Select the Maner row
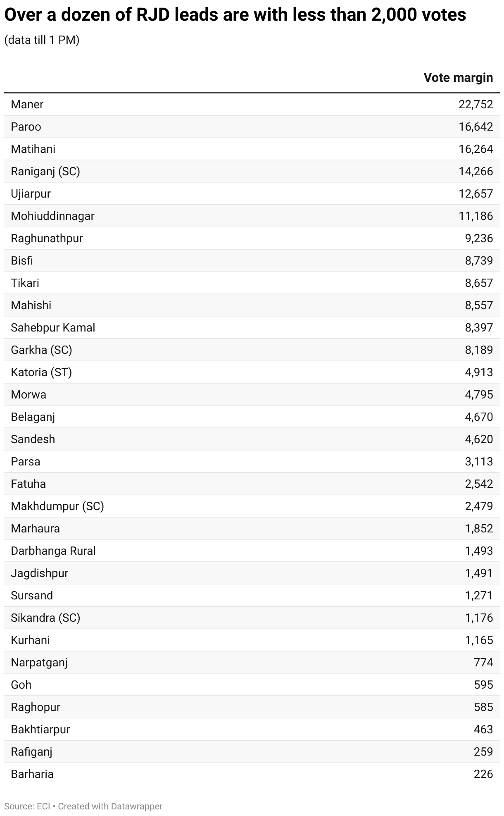504x816 pixels. pyautogui.click(x=252, y=104)
